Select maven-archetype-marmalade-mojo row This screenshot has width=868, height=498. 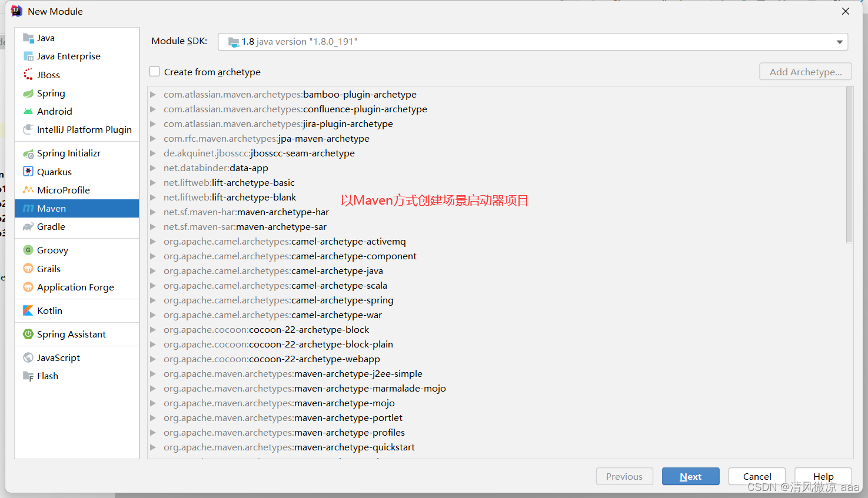click(x=497, y=388)
